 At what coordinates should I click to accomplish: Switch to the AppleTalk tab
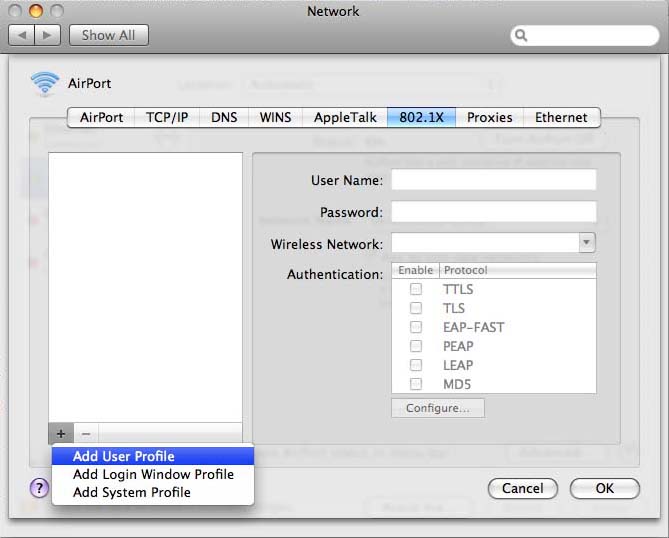pyautogui.click(x=345, y=117)
